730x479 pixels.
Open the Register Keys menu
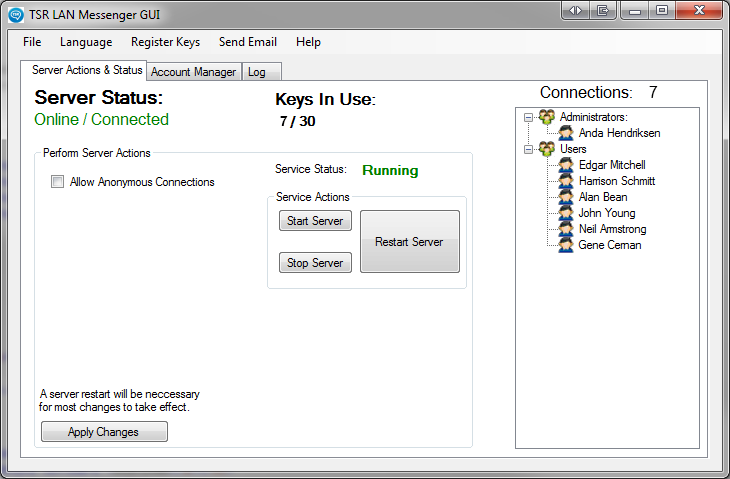[x=165, y=42]
